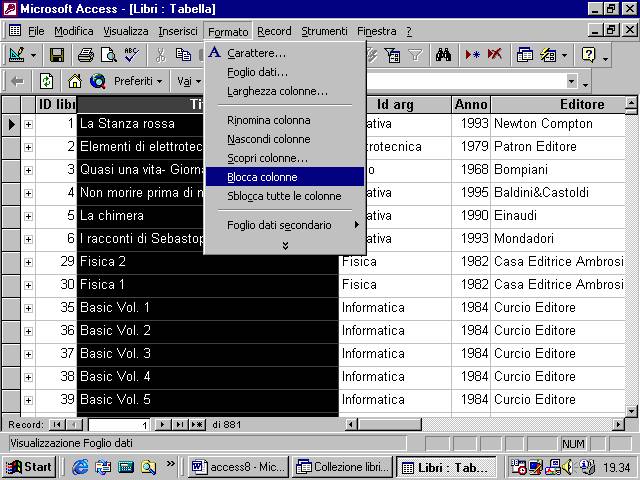
Task: Choose Sblocca tutte le colonne
Action: [x=284, y=196]
